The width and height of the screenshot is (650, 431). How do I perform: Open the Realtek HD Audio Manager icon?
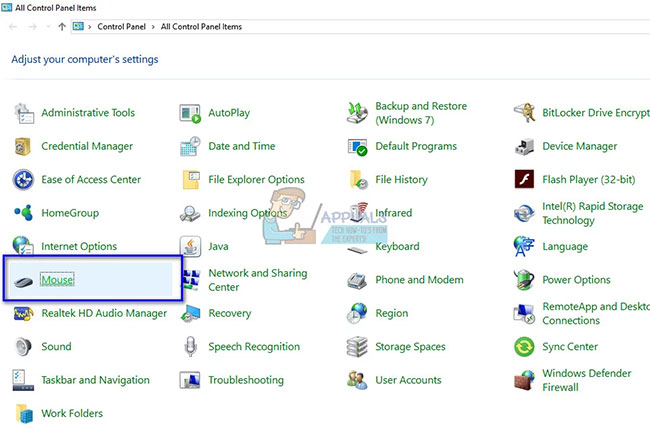point(23,314)
